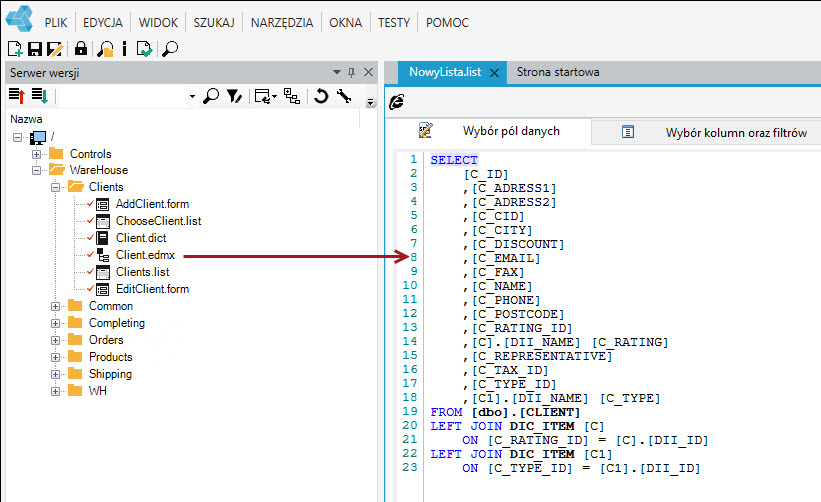Open the toolbar overflow options arrow
This screenshot has height=502, width=821.
[x=371, y=102]
